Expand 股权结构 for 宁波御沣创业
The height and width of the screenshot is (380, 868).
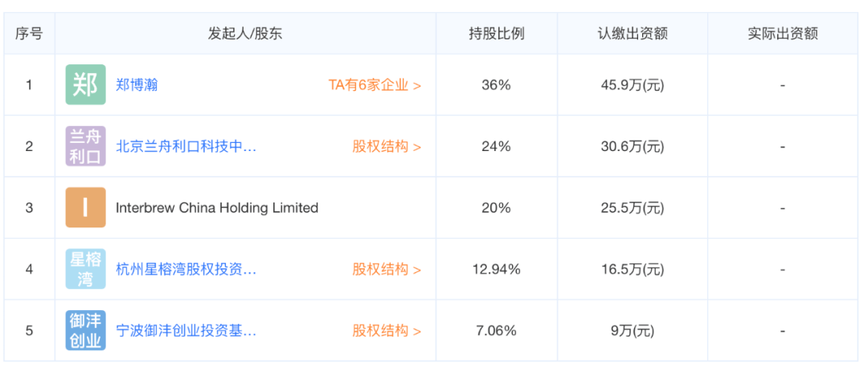387,331
